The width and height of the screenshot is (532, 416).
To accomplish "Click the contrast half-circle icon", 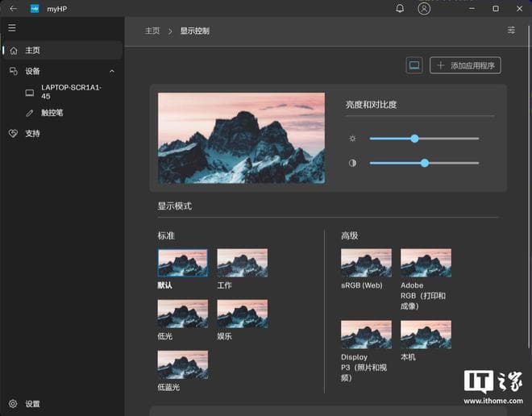I will coord(352,163).
